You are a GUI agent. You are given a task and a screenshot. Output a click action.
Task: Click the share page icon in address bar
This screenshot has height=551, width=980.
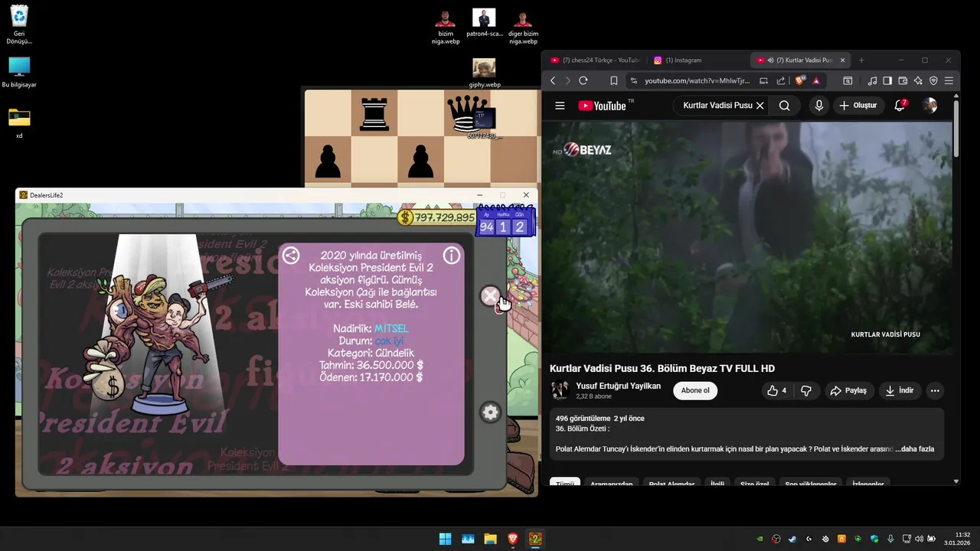coord(780,80)
